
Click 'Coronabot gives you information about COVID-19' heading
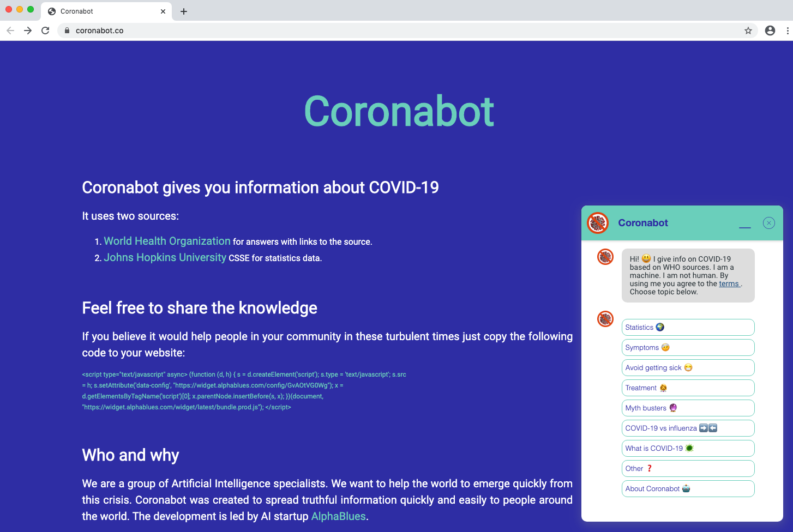click(x=261, y=188)
